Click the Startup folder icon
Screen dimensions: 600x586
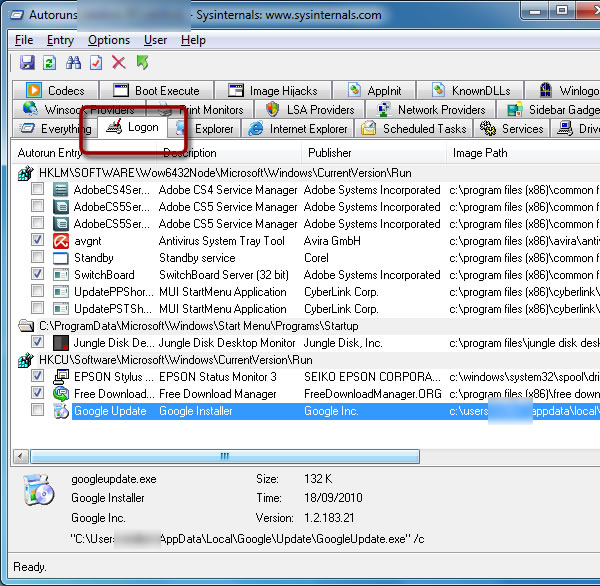pos(26,326)
